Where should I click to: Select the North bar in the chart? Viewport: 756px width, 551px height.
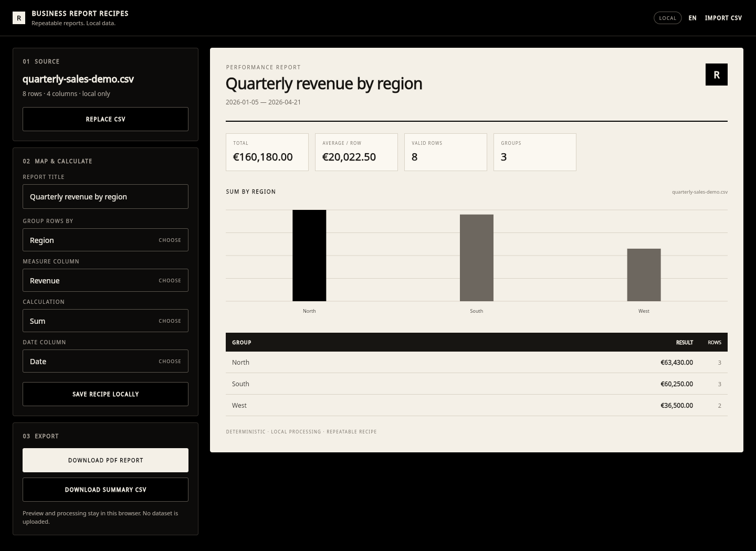(x=309, y=256)
